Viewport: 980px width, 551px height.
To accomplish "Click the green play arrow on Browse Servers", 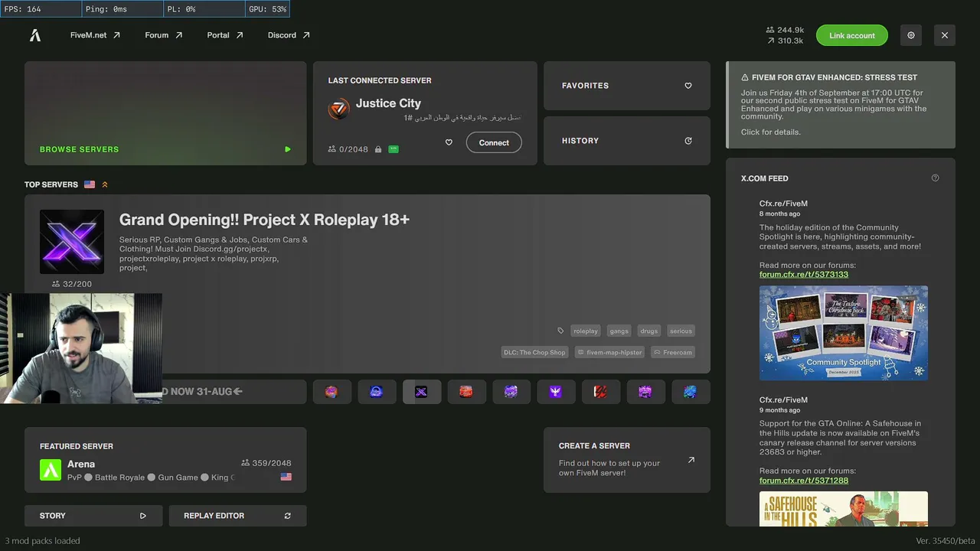I will 288,149.
